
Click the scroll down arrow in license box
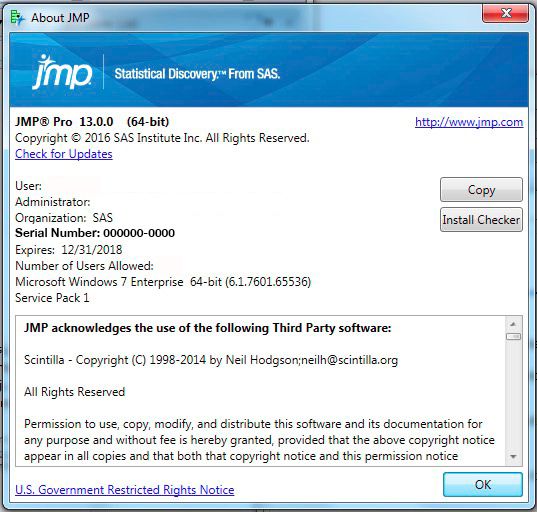[x=513, y=457]
